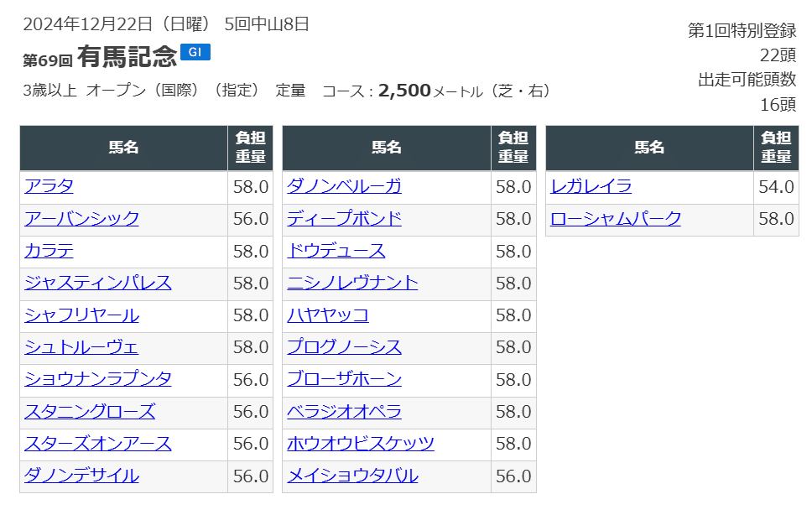Screen dimensions: 812x515
Task: Click the シュトルーヴェ link
Action: click(82, 347)
